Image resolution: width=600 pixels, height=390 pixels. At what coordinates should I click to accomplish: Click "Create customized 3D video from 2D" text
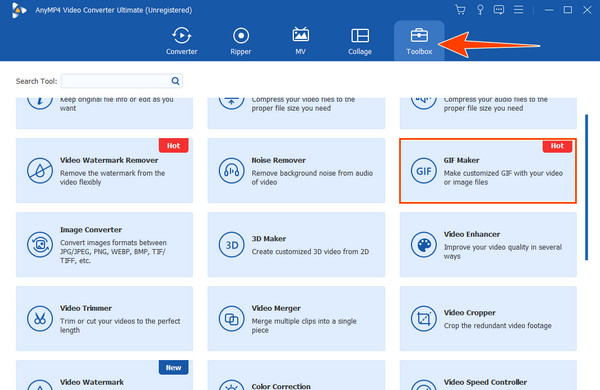(310, 251)
